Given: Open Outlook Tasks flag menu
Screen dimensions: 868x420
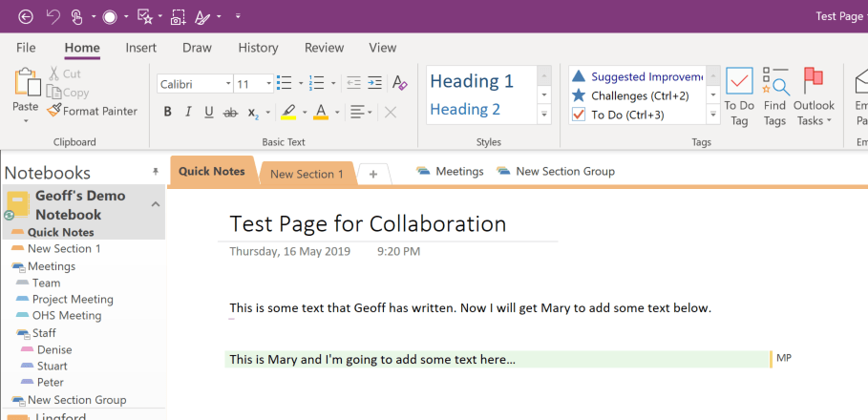Looking at the screenshot, I should click(x=814, y=96).
